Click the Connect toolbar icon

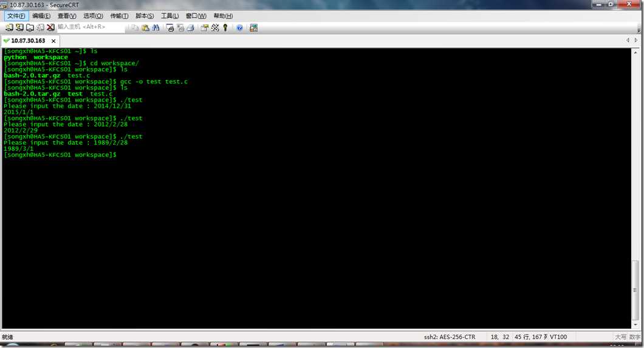[x=9, y=27]
